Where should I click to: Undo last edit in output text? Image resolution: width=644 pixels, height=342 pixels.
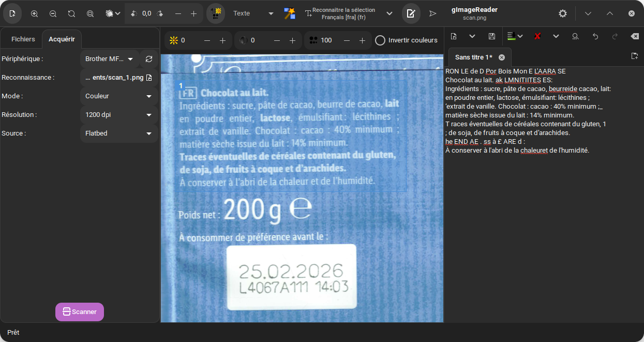click(595, 36)
